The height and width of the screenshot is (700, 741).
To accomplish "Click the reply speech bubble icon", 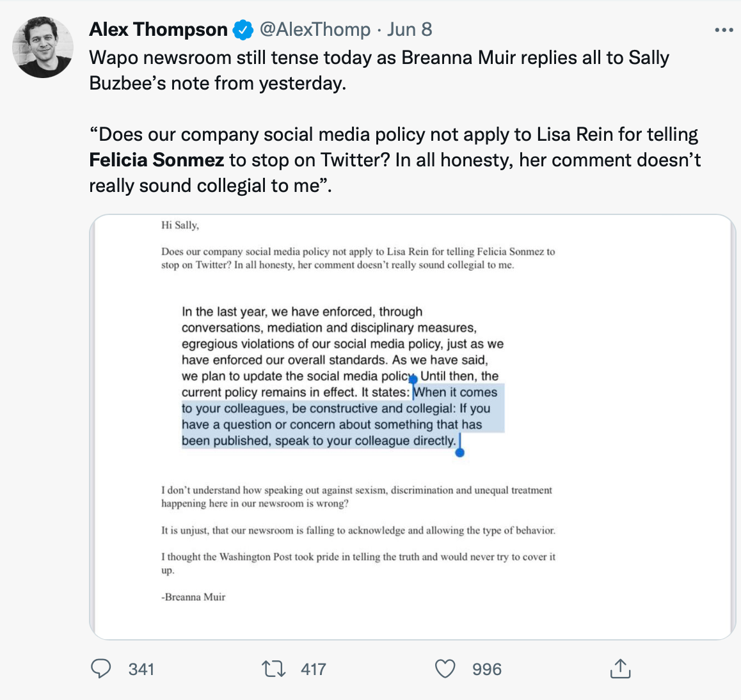I will click(x=101, y=669).
